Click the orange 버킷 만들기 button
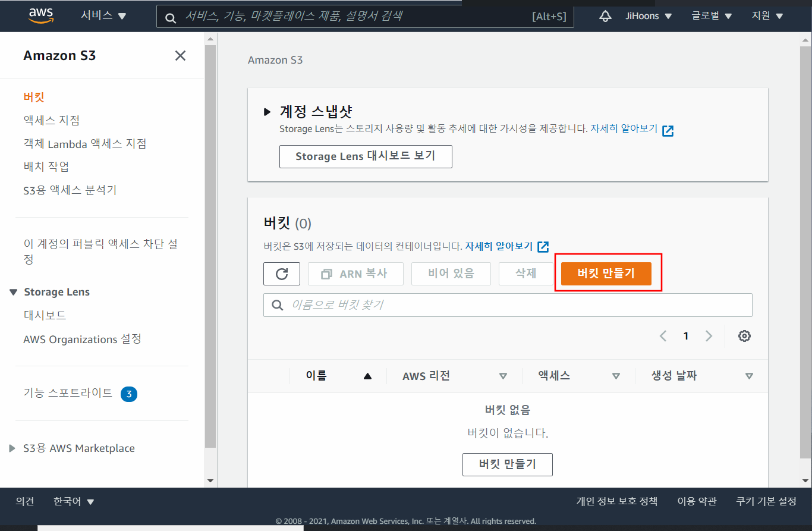 [x=606, y=274]
